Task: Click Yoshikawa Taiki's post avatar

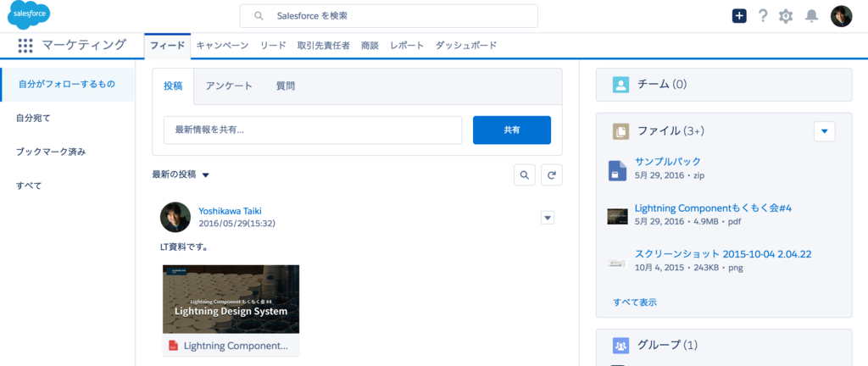Action: pyautogui.click(x=175, y=217)
